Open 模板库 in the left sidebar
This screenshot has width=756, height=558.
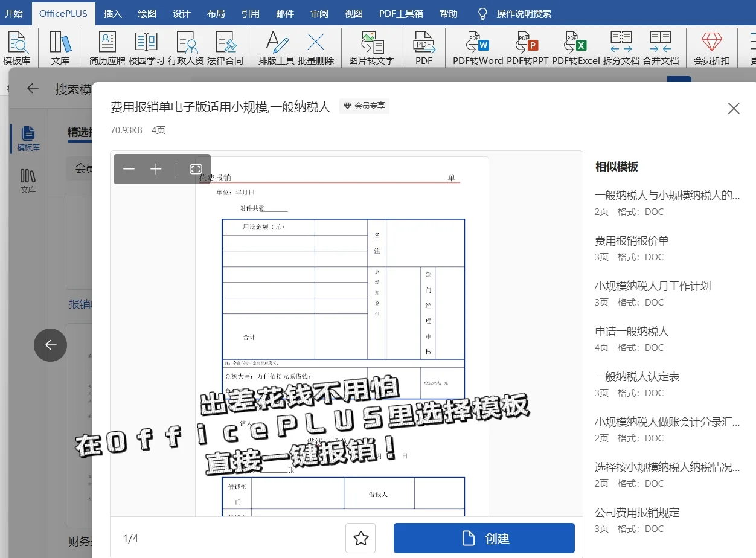[x=28, y=139]
